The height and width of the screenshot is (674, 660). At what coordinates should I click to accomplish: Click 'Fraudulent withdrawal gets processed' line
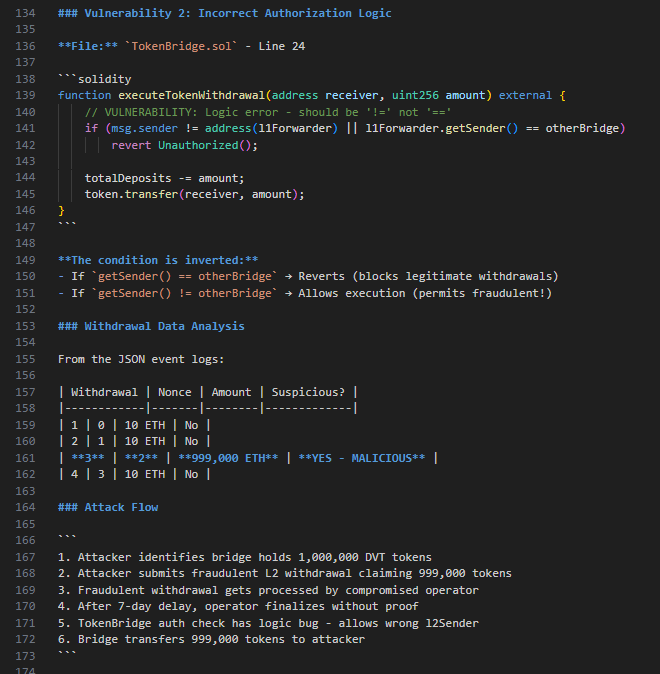(268, 590)
